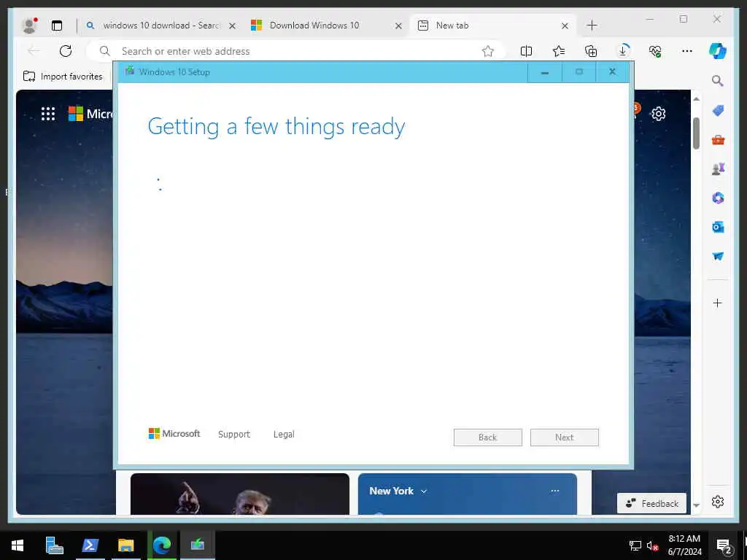
Task: Select Windows 10 Setup taskbar icon
Action: pos(198,545)
